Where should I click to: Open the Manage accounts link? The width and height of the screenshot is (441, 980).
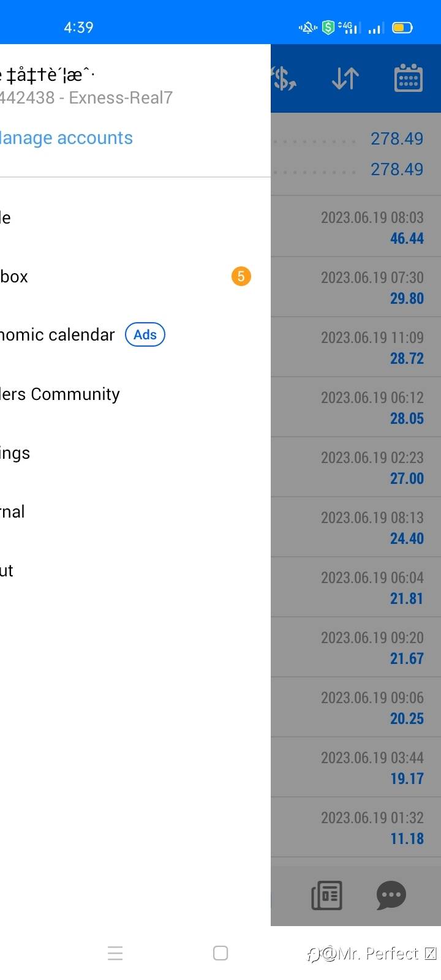(x=66, y=138)
